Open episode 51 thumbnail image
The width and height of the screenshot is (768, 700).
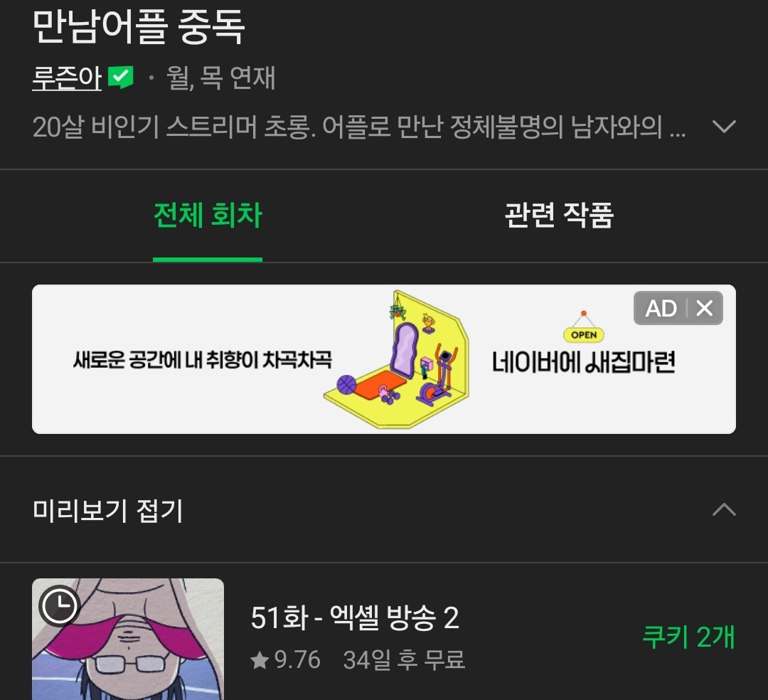click(x=128, y=640)
